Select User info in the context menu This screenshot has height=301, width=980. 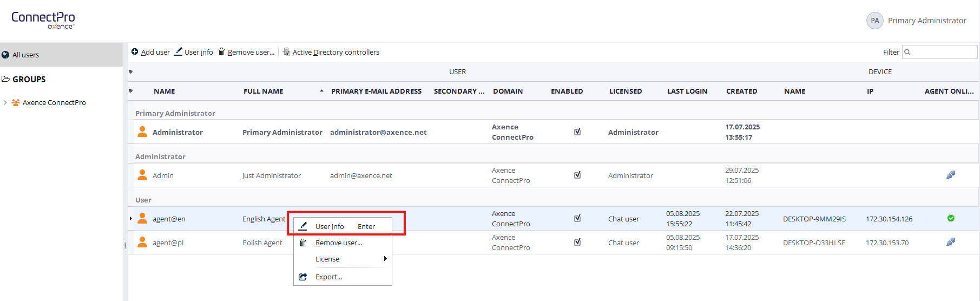[x=330, y=226]
